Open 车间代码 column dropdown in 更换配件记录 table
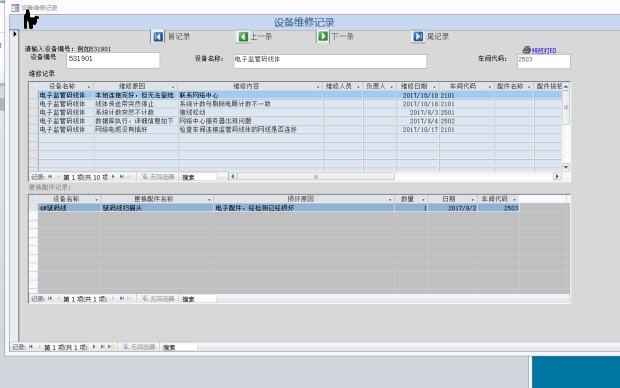620x388 pixels. pyautogui.click(x=514, y=199)
